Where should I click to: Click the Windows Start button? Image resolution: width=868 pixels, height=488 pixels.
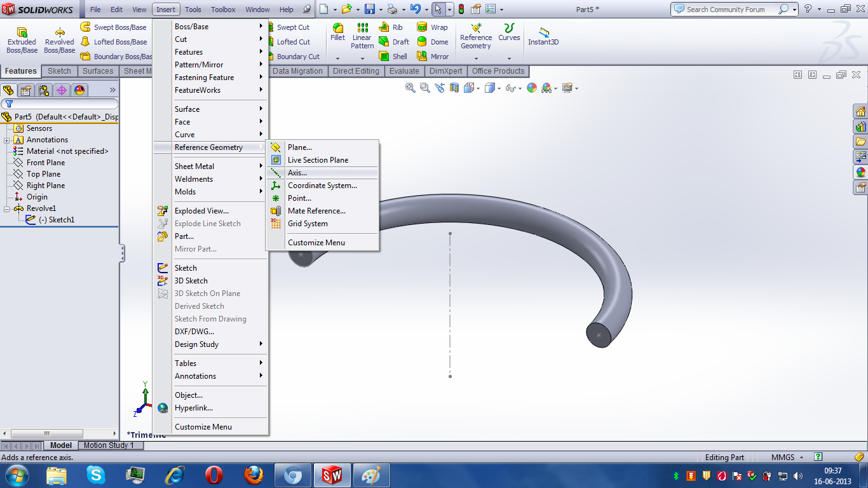click(x=16, y=475)
